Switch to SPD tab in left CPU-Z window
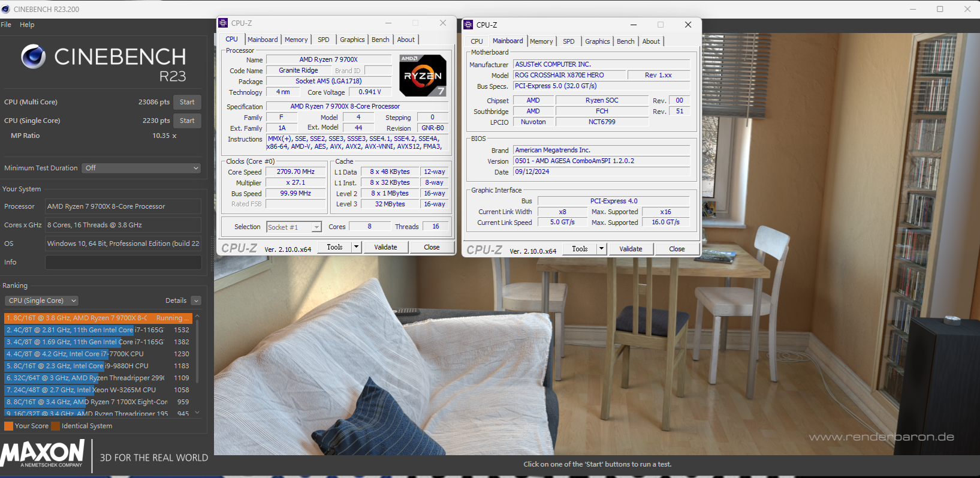This screenshot has height=478, width=980. (x=324, y=40)
